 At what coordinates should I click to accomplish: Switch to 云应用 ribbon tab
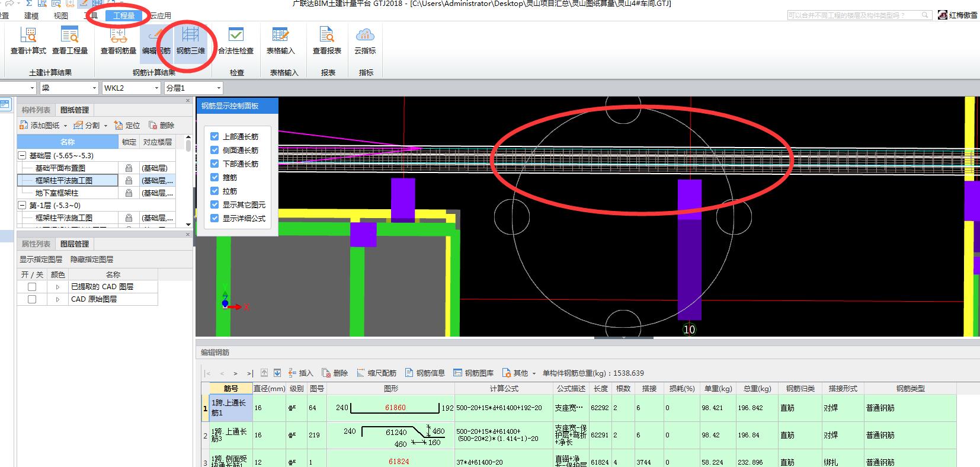pyautogui.click(x=160, y=16)
